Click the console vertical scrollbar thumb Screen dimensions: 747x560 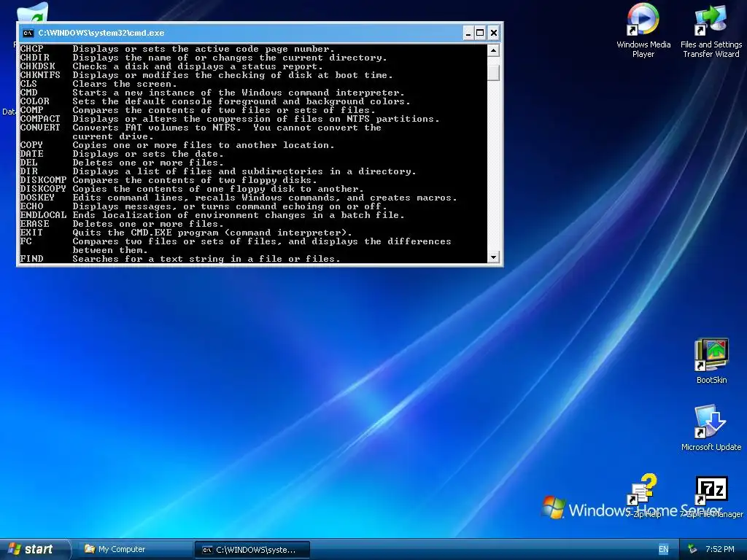point(493,72)
